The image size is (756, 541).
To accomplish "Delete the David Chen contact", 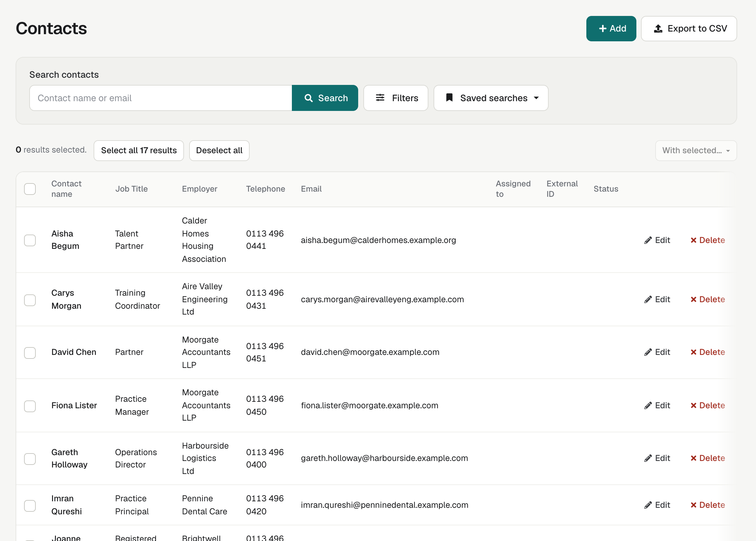I will coord(708,352).
